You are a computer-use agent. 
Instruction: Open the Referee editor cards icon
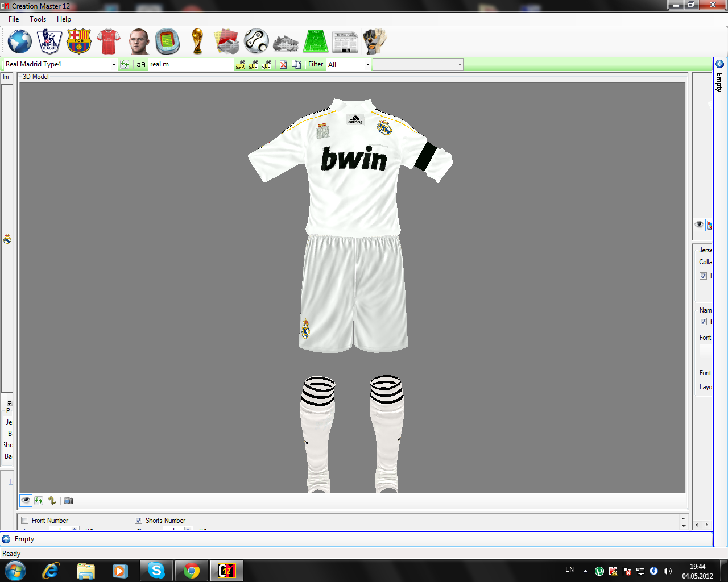226,41
